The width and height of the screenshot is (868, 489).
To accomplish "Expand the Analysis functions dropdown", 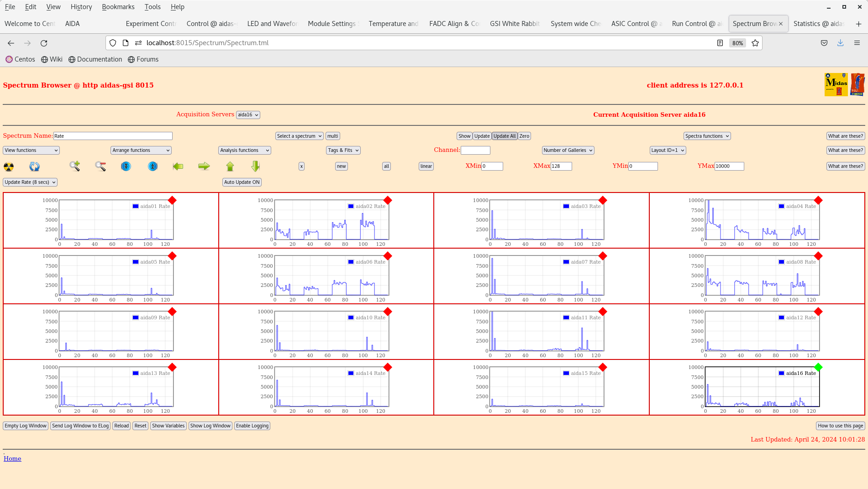I will point(244,150).
